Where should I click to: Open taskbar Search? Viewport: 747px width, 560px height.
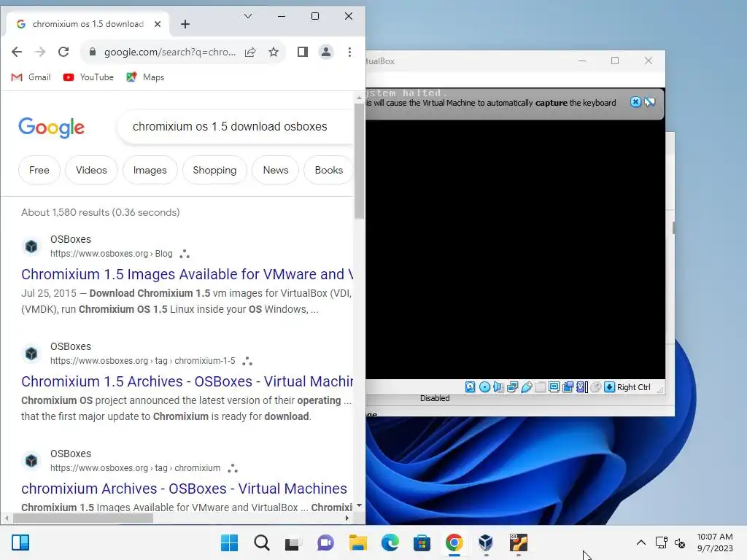(x=262, y=542)
